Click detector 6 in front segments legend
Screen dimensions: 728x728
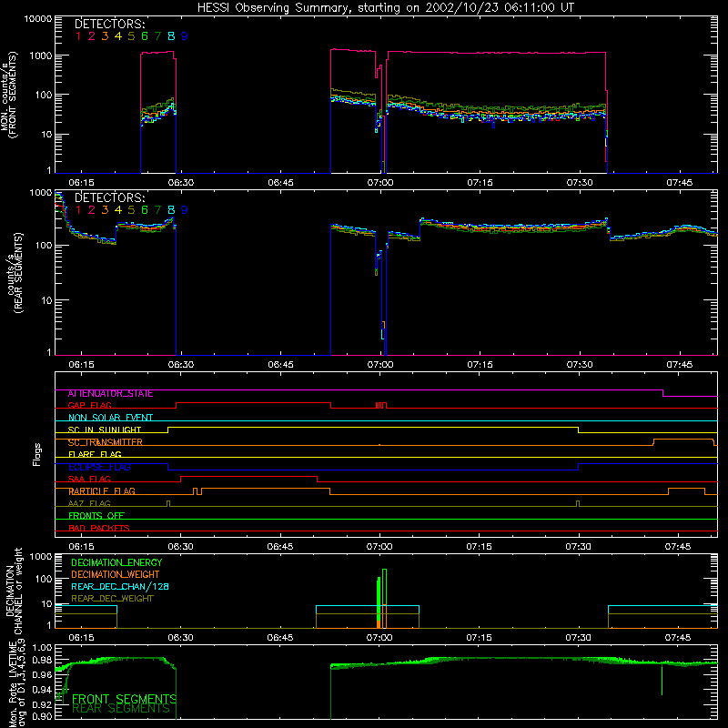[x=145, y=36]
